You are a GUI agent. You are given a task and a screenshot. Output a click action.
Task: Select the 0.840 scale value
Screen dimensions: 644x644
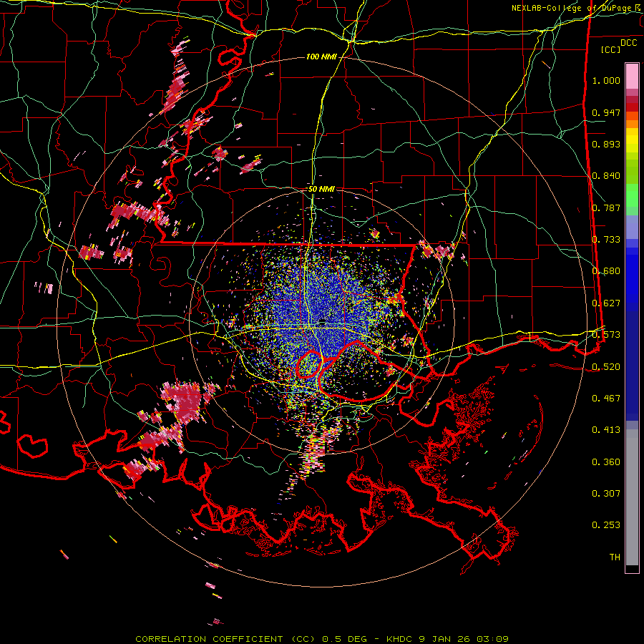[606, 176]
